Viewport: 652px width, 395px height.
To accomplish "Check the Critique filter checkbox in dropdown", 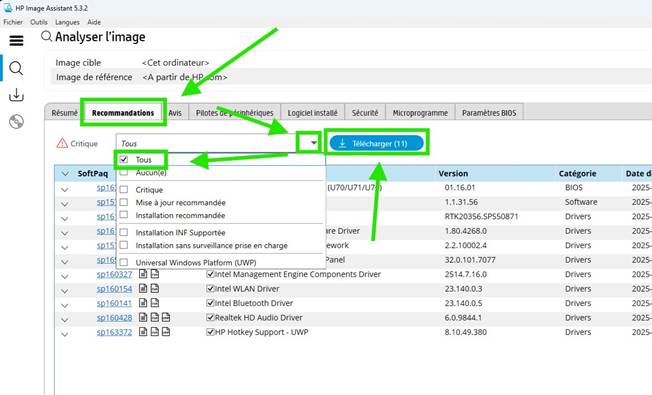I will 123,190.
